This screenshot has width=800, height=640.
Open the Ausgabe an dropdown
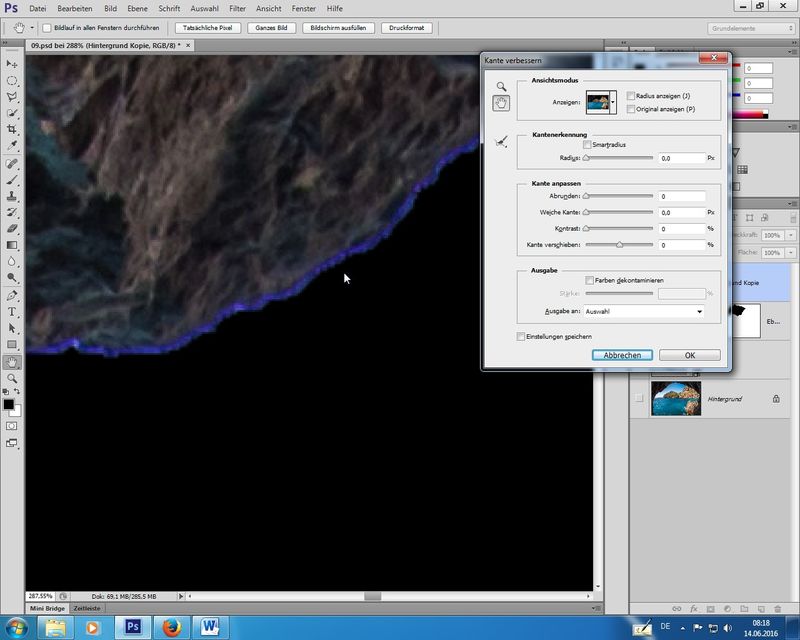pos(645,312)
